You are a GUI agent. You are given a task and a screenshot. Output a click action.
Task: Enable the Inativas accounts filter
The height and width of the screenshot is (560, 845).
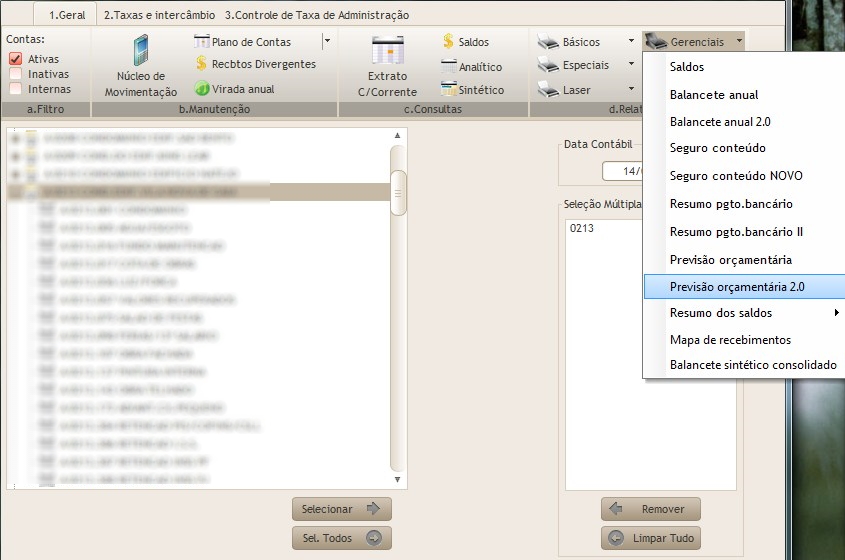pos(16,74)
